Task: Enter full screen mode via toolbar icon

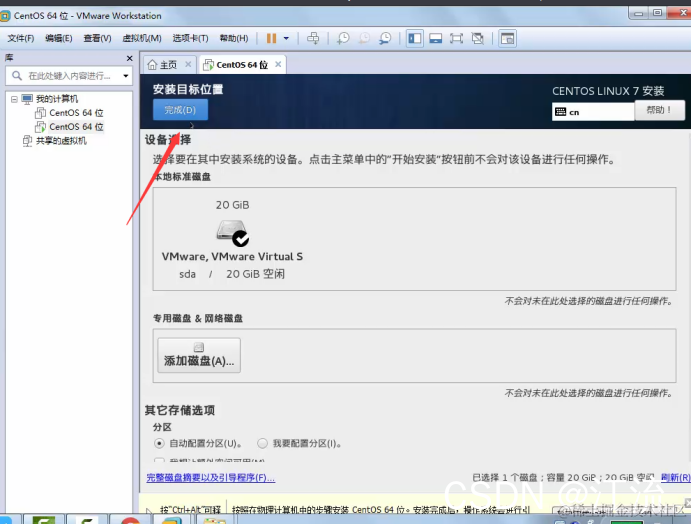Action: [456, 38]
